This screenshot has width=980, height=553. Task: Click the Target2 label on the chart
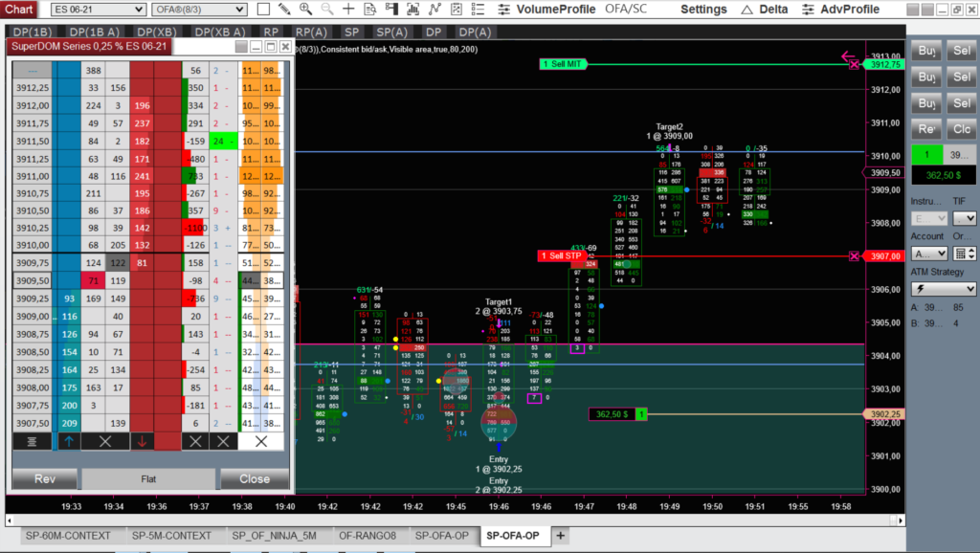pyautogui.click(x=669, y=127)
